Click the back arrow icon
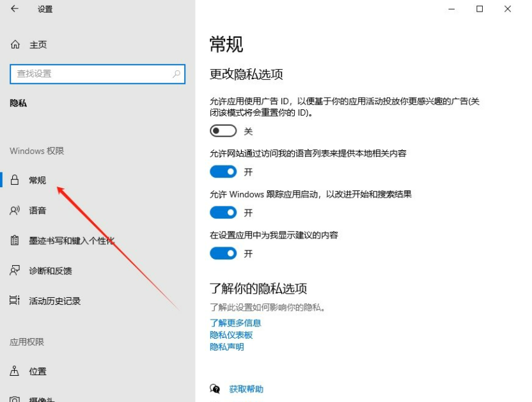 coord(15,9)
